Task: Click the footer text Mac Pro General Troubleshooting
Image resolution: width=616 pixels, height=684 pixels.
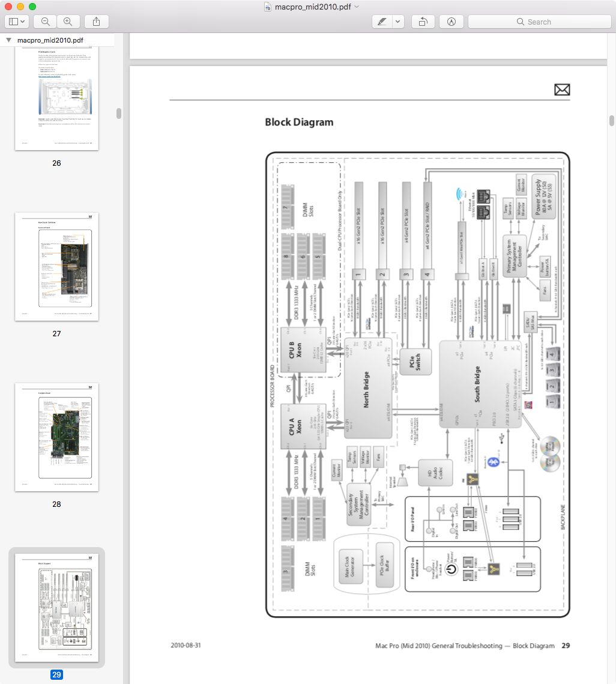Action: click(465, 646)
